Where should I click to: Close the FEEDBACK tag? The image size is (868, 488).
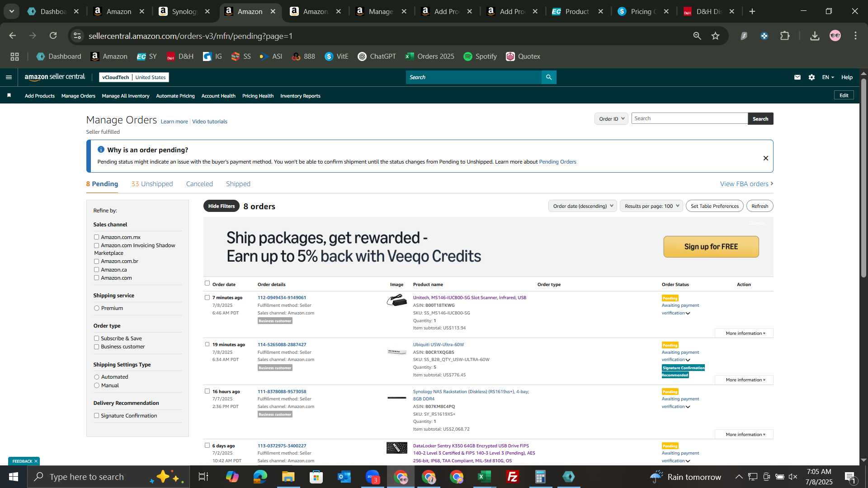pyautogui.click(x=36, y=461)
